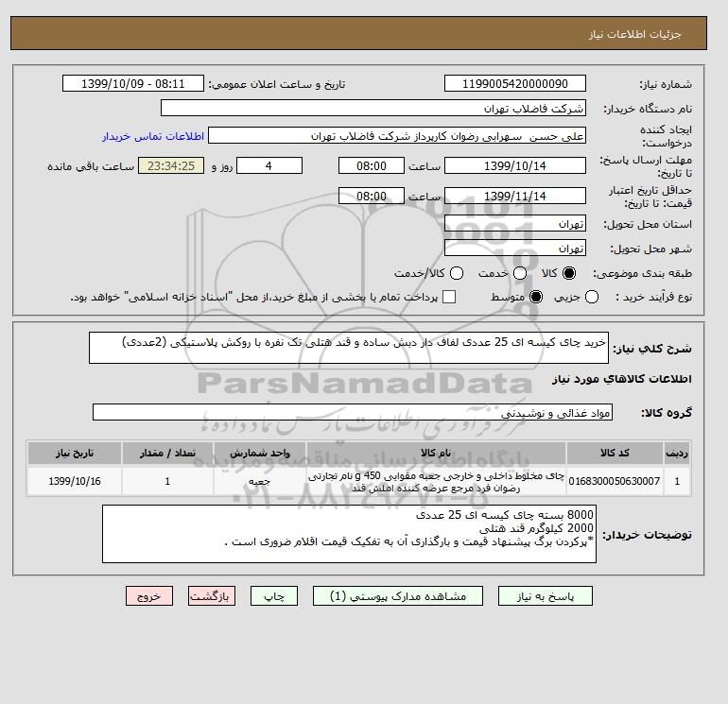Click the response deadline time 08:00 field
The image size is (728, 704).
(x=372, y=165)
